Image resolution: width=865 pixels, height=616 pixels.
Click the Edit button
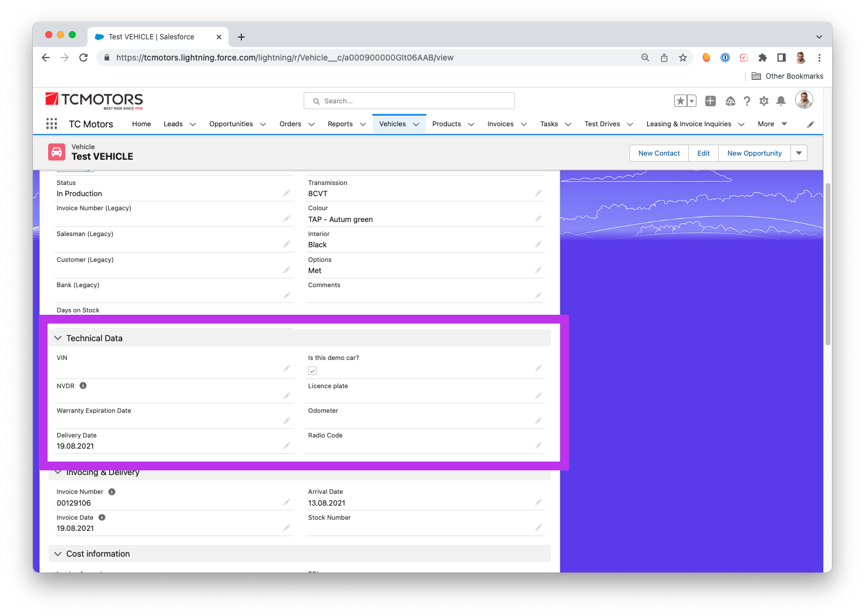coord(704,153)
